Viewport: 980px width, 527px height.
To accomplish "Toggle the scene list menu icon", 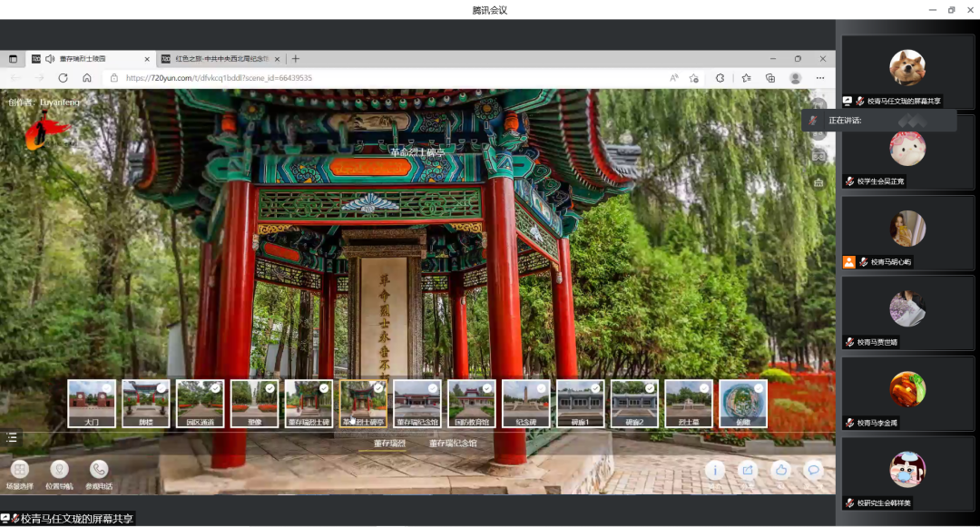I will [12, 437].
